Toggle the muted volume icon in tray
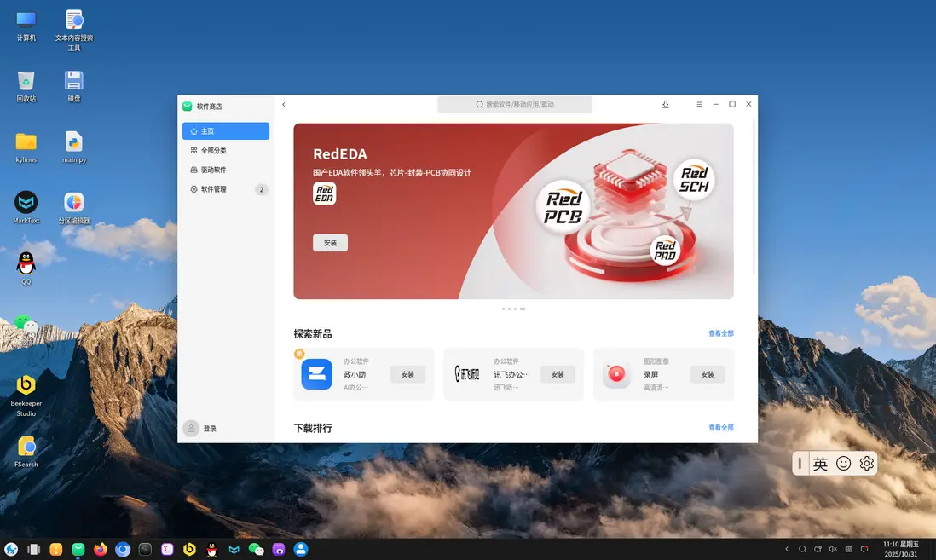The width and height of the screenshot is (936, 560). coord(834,549)
